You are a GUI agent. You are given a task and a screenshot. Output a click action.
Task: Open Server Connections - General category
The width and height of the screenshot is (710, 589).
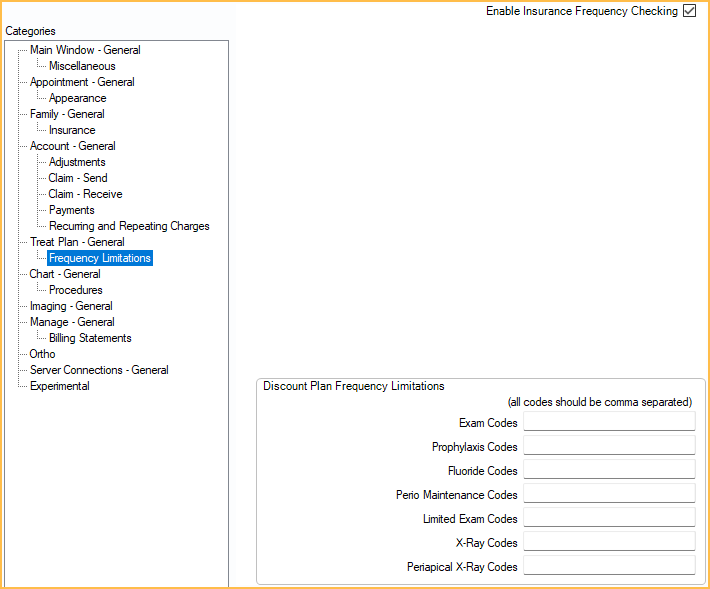tap(99, 370)
